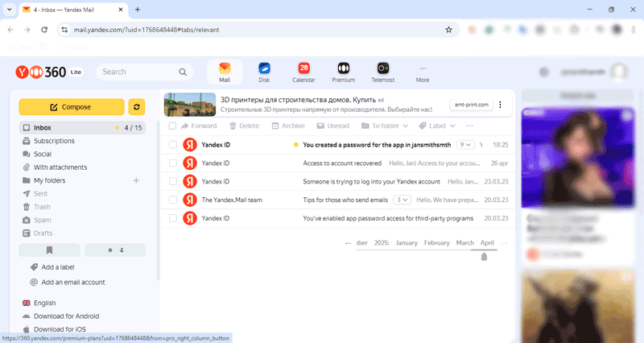Click Download for Android link

(x=61, y=316)
